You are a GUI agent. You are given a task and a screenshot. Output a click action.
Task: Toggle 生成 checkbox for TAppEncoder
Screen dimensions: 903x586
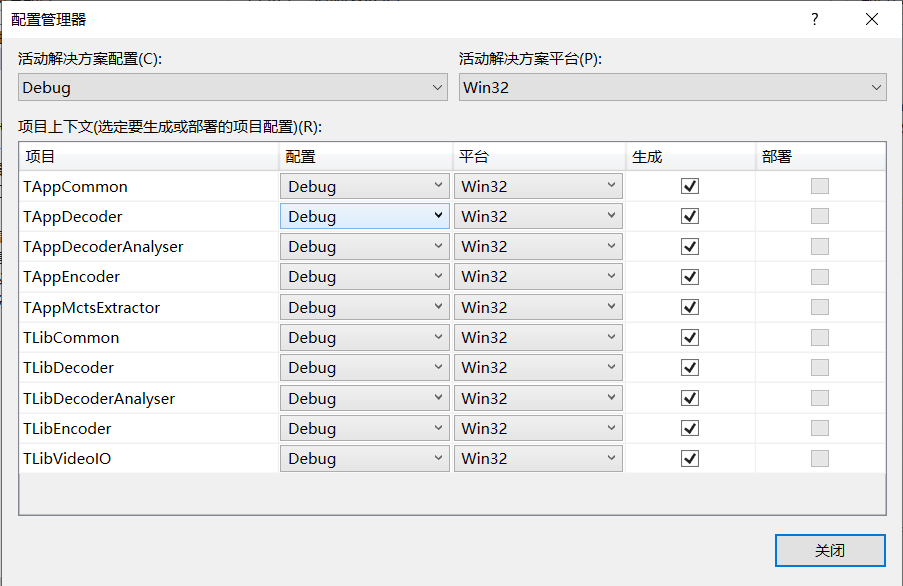click(690, 277)
